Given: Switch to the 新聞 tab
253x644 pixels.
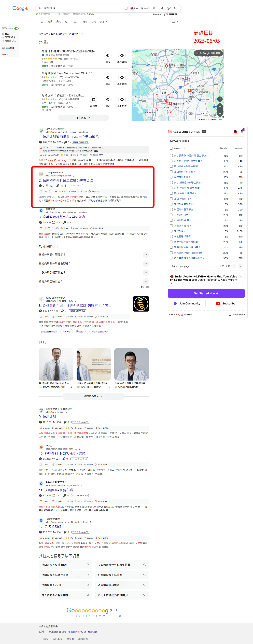Looking at the screenshot, I should tap(94, 22).
